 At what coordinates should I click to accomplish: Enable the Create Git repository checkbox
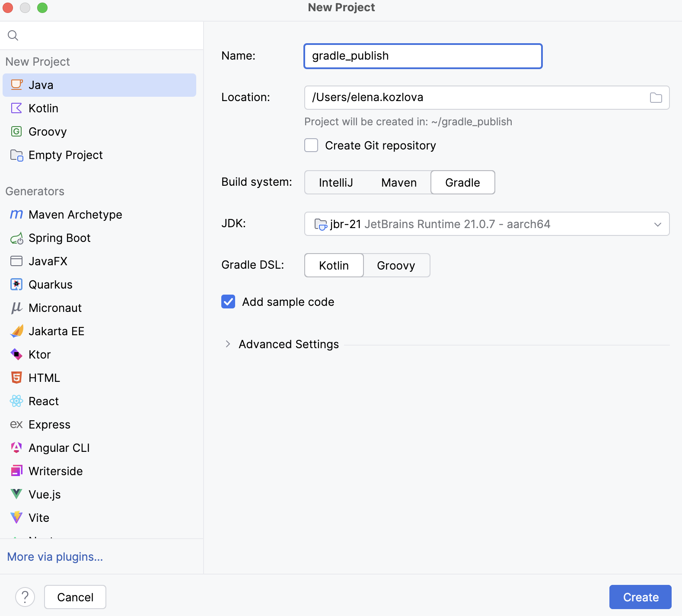[311, 145]
